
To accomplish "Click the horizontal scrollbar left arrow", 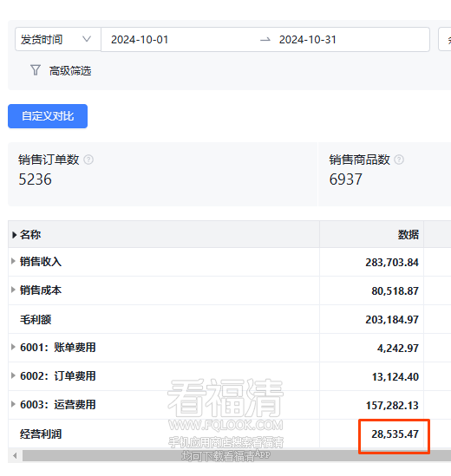I will click(x=15, y=455).
